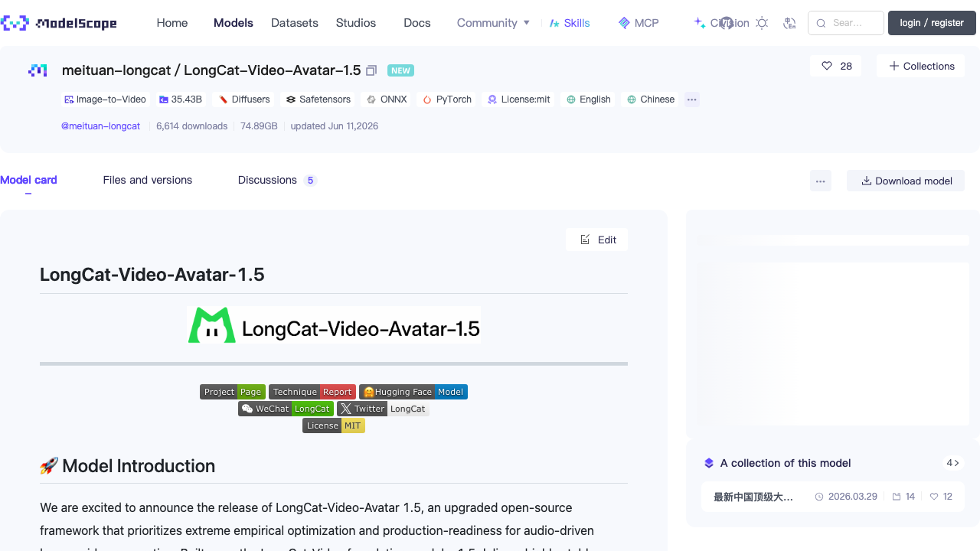This screenshot has height=551, width=980.
Task: Copy the model name with the copy icon
Action: pyautogui.click(x=371, y=70)
